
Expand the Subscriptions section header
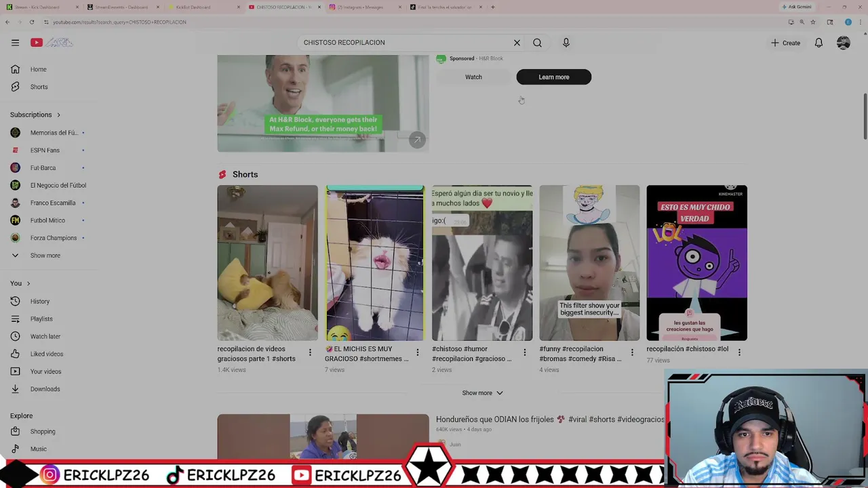point(35,115)
